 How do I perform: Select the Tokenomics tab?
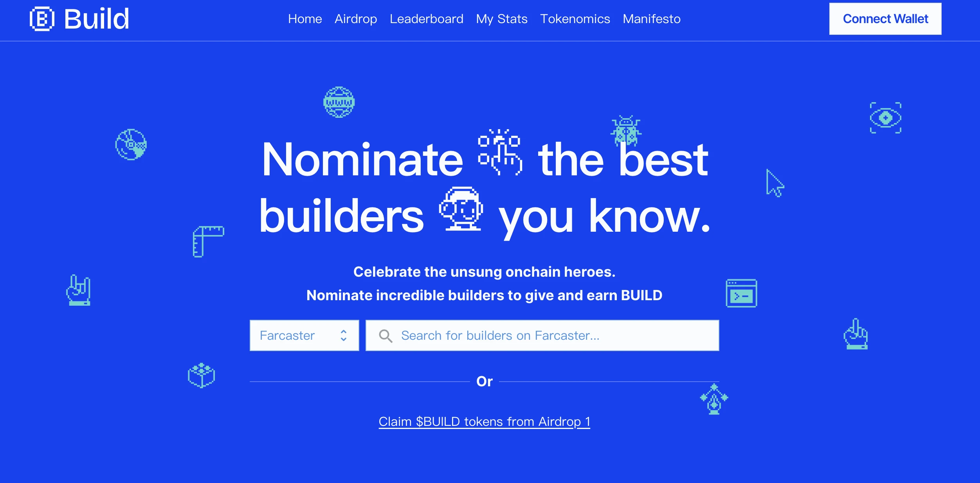tap(575, 19)
